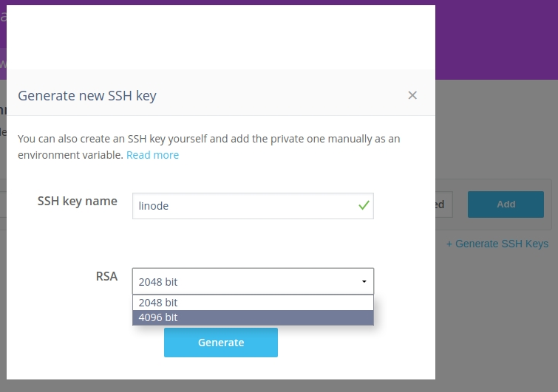
Task: Click the dimmed page area below Generate SSH Keys
Action: pyautogui.click(x=495, y=317)
